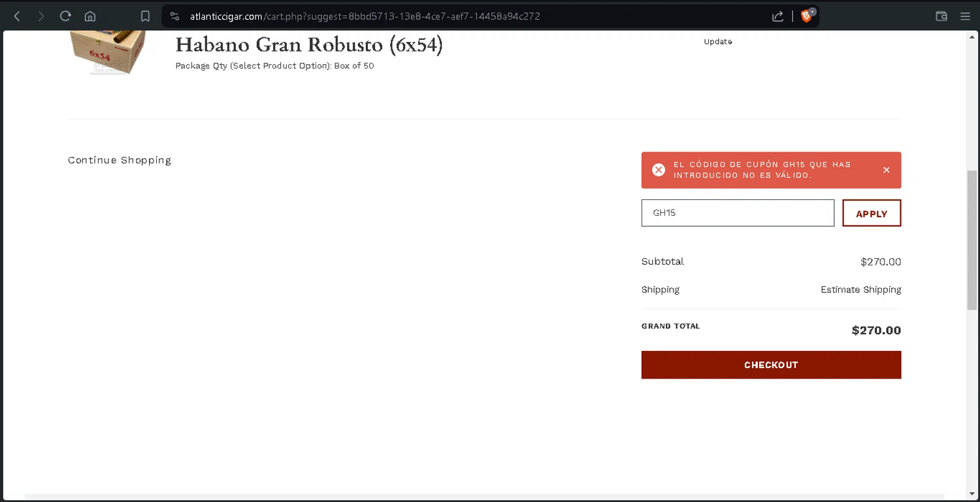Click the Subtotal label
This screenshot has height=502, width=980.
[x=662, y=261]
